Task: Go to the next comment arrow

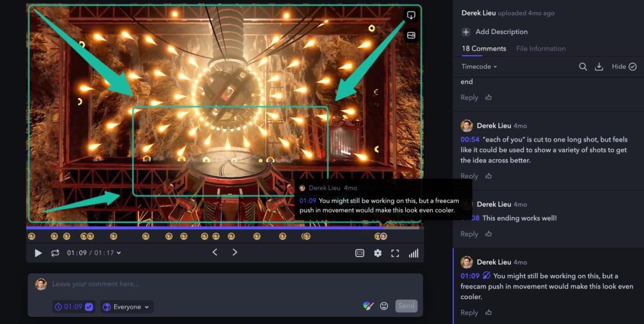Action: pos(234,252)
